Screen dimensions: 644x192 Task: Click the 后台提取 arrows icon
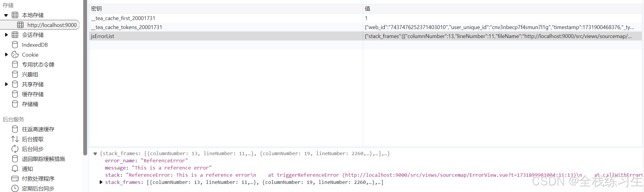point(15,139)
